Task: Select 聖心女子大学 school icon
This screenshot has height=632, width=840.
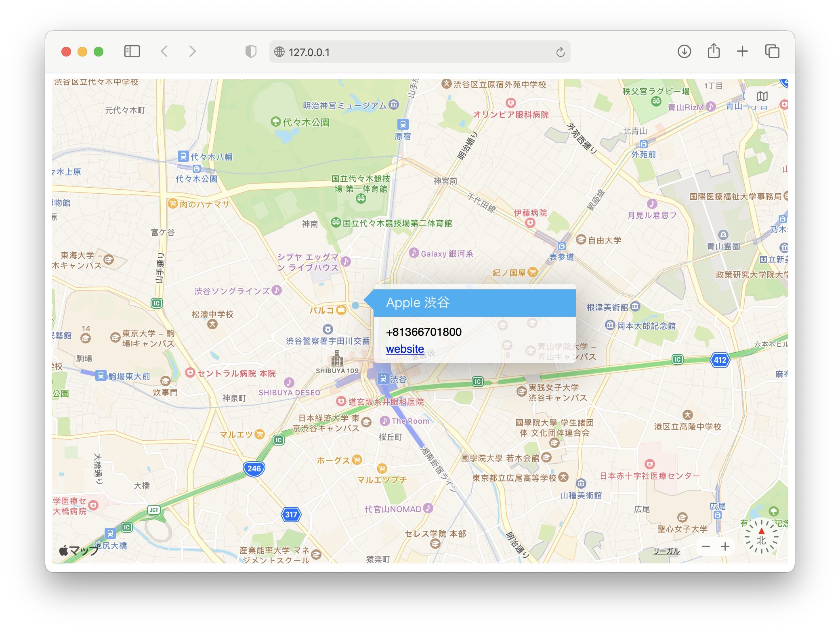Action: 682,517
